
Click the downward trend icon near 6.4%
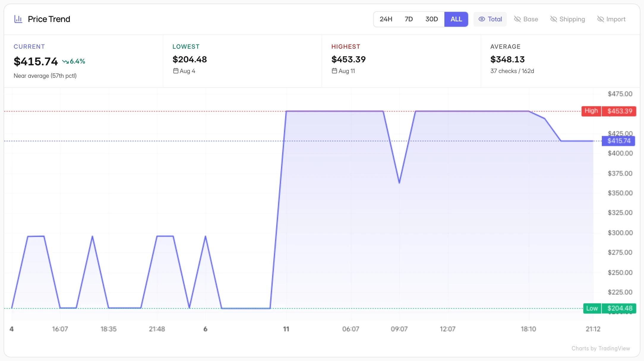point(65,61)
